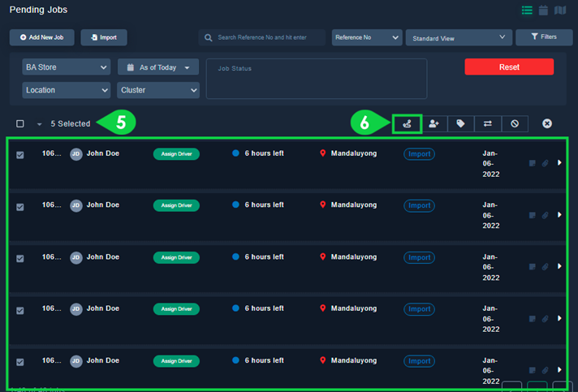This screenshot has height=392, width=578.
Task: Click the red Reset button
Action: click(509, 67)
